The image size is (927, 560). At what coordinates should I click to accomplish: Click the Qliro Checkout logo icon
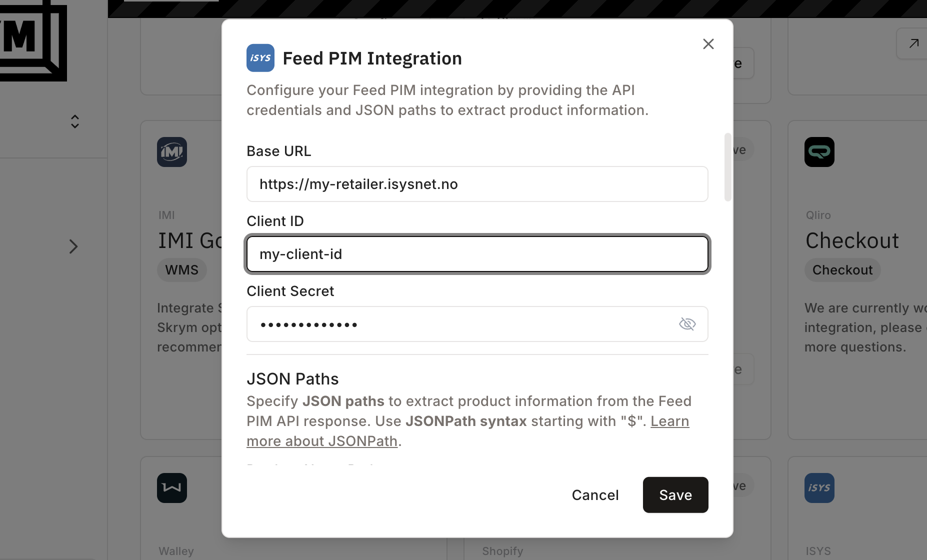[x=819, y=152]
